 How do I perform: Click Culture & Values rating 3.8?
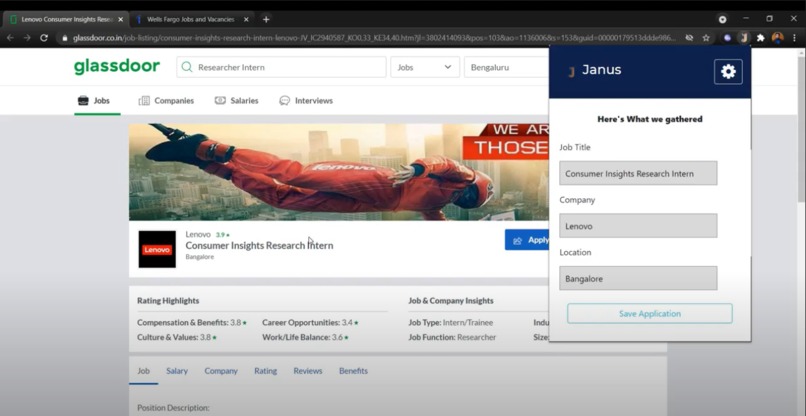pos(177,338)
